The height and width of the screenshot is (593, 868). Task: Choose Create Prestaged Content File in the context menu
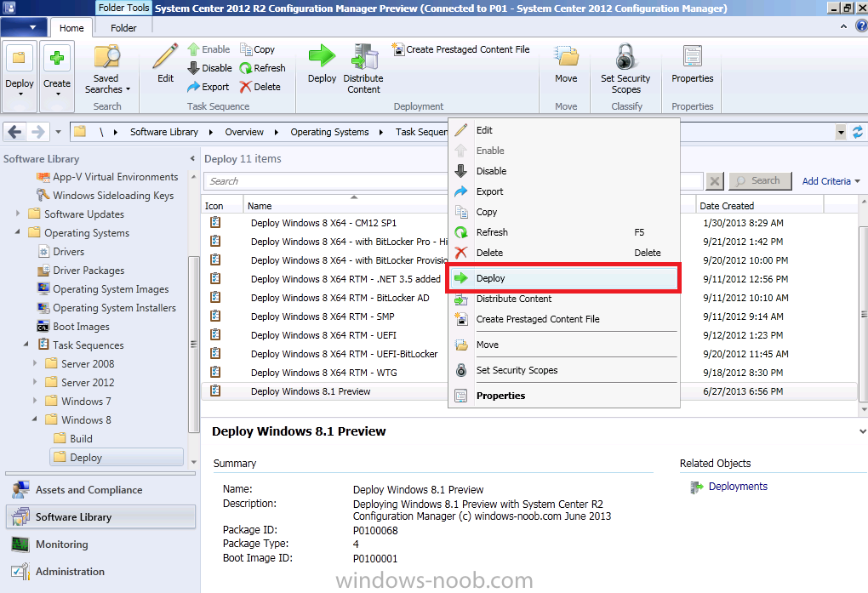(x=563, y=319)
